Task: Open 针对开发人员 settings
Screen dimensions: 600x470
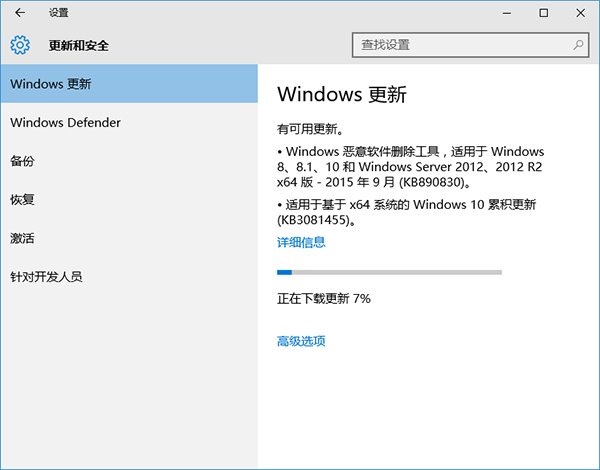Action: (x=128, y=277)
